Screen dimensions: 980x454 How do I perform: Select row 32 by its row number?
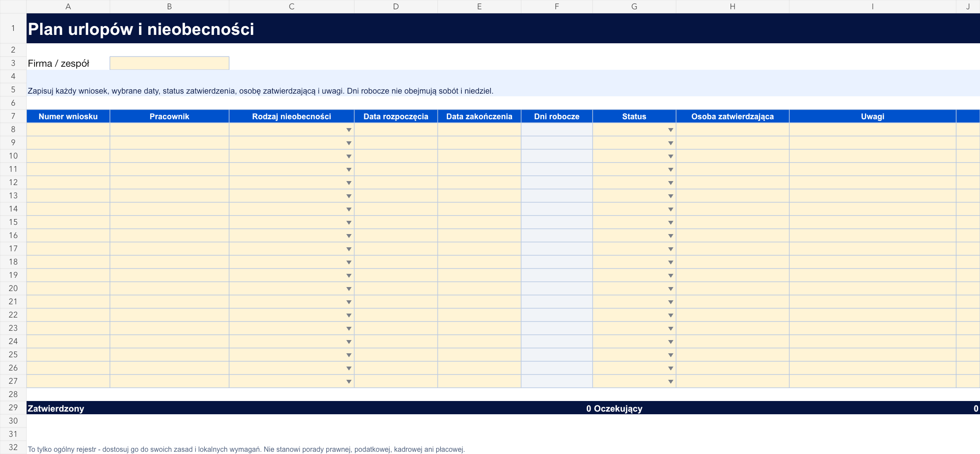pos(13,447)
